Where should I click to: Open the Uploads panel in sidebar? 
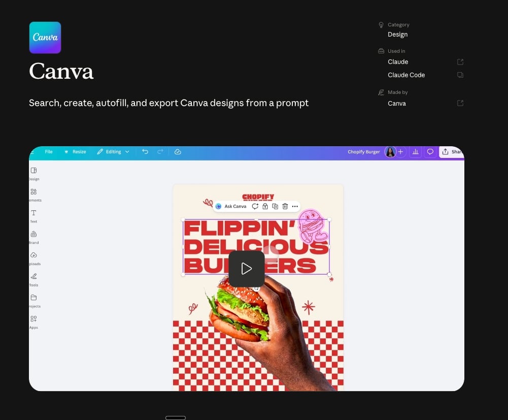click(x=35, y=259)
